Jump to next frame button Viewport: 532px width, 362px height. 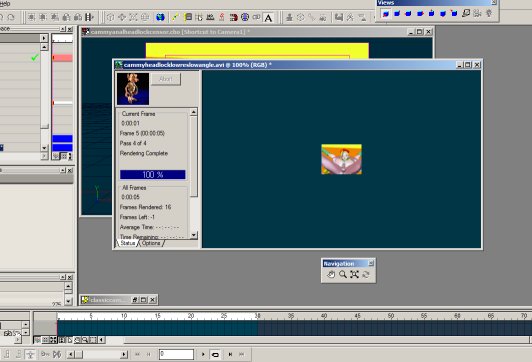tap(230, 355)
